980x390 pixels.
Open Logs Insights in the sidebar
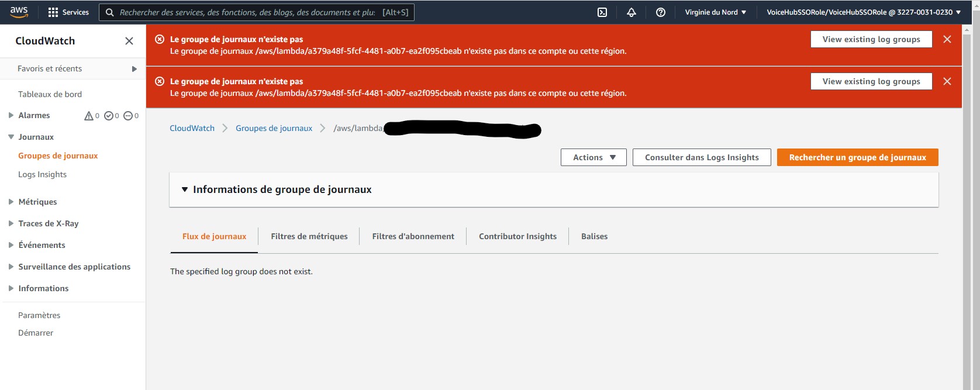(x=42, y=174)
